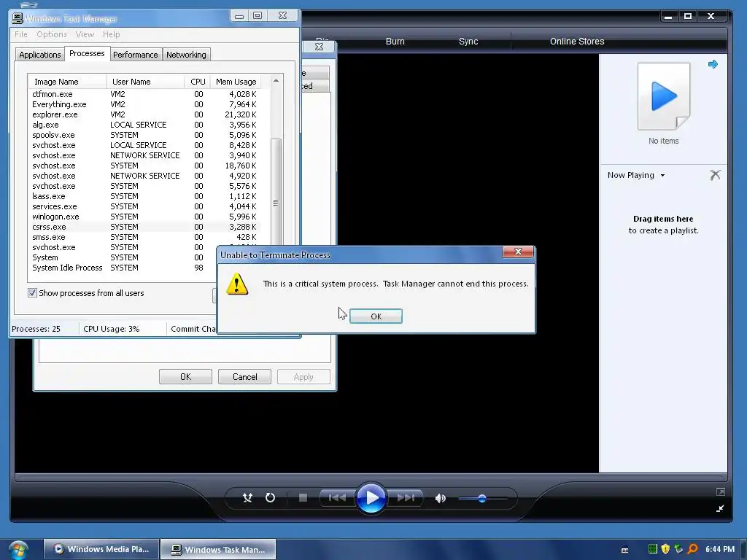Screen dimensions: 747x560
Task: Close the Unable to Terminate Process dialog
Action: (519, 252)
